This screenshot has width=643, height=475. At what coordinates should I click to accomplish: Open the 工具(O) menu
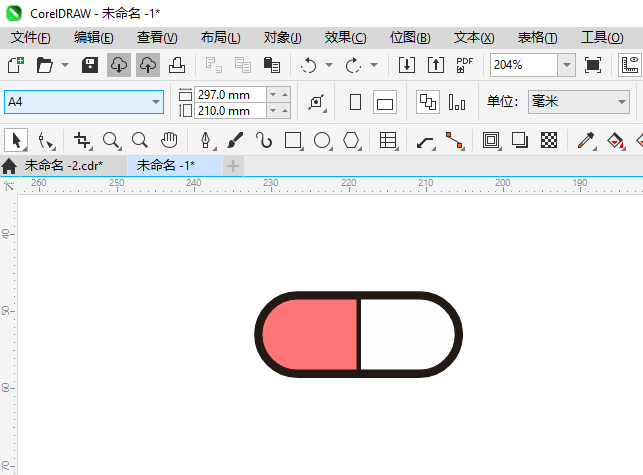click(x=602, y=38)
